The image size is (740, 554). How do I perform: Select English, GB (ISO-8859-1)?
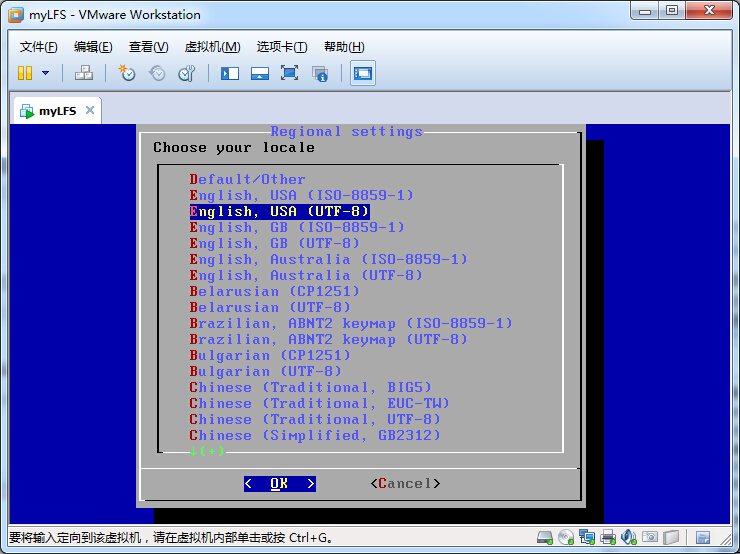pyautogui.click(x=297, y=227)
